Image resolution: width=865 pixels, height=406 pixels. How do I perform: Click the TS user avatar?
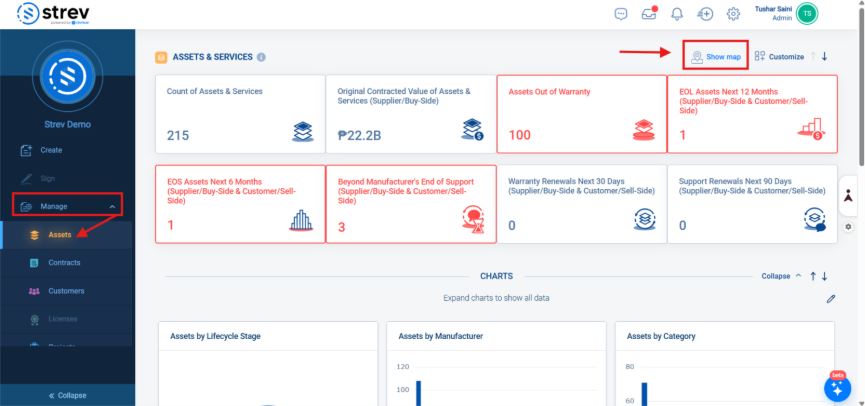806,13
